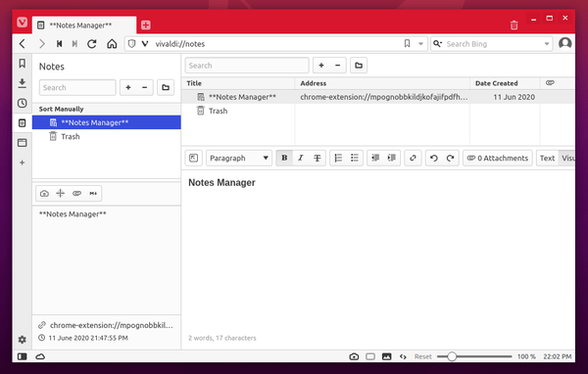Change the Search Bing engine selector
The height and width of the screenshot is (374, 588).
437,44
